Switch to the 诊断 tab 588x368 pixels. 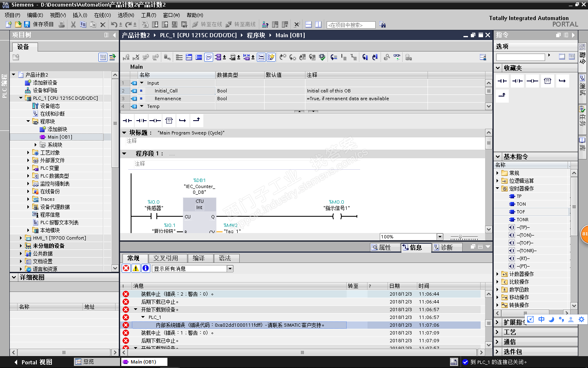click(x=448, y=247)
